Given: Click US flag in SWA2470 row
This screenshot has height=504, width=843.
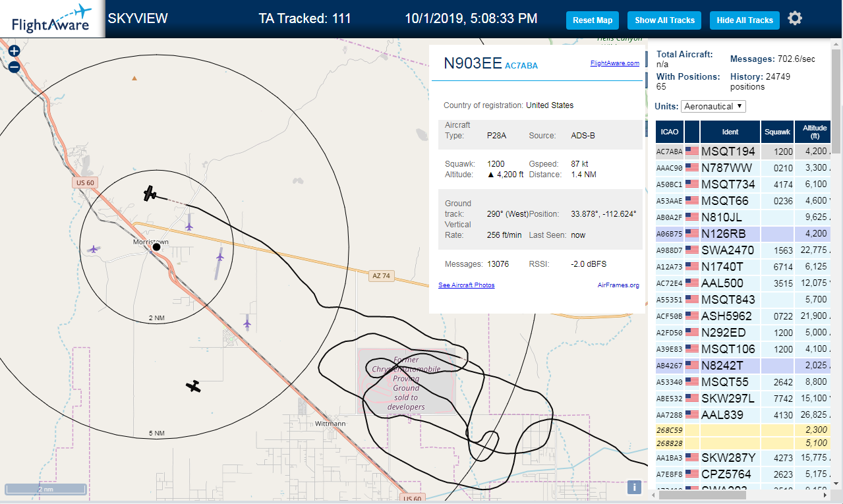Looking at the screenshot, I should (x=692, y=250).
